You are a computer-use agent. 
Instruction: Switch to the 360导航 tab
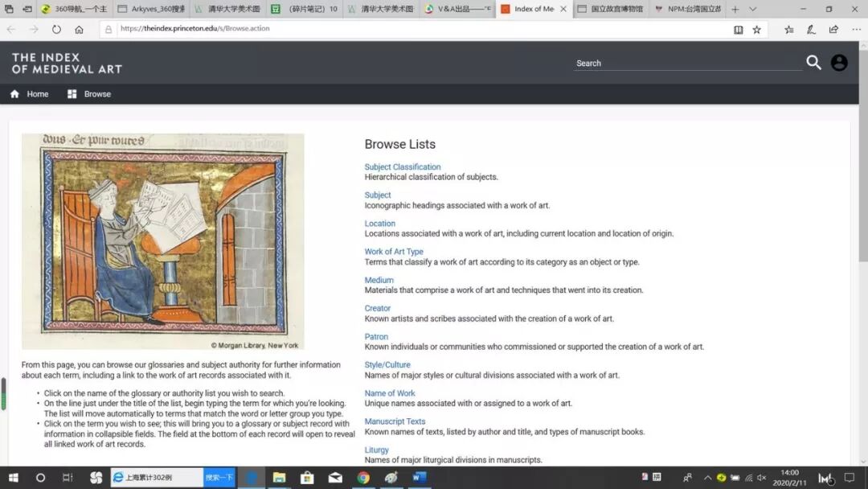[x=76, y=9]
